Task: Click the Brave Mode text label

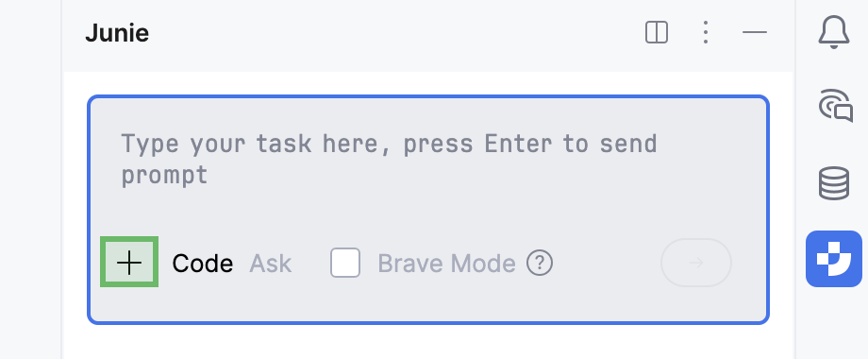Action: (446, 264)
